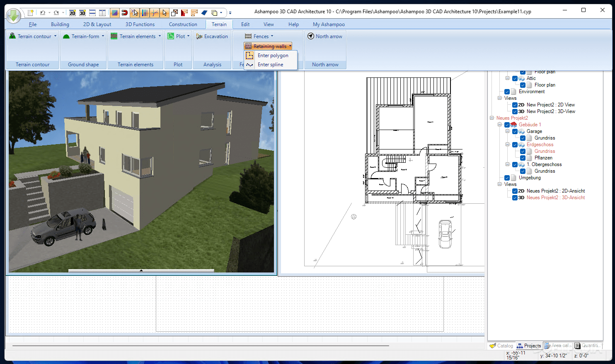
Task: Toggle the New Project2 : 2D View checkbox
Action: 515,105
